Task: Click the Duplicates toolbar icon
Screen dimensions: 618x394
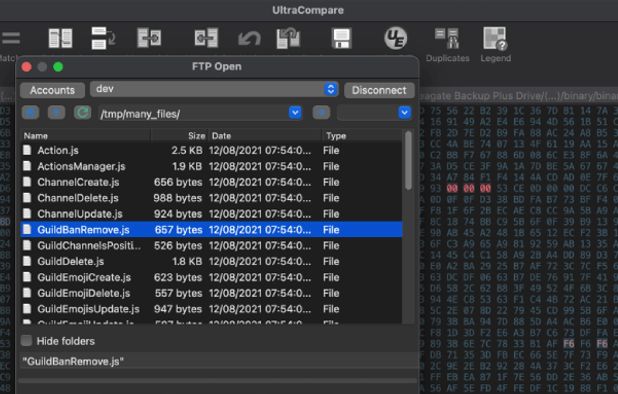Action: tap(447, 45)
